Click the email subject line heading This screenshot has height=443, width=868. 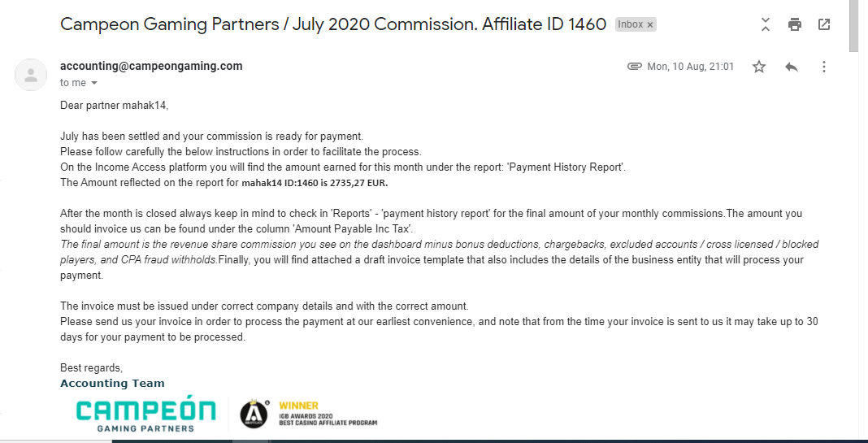coord(333,24)
